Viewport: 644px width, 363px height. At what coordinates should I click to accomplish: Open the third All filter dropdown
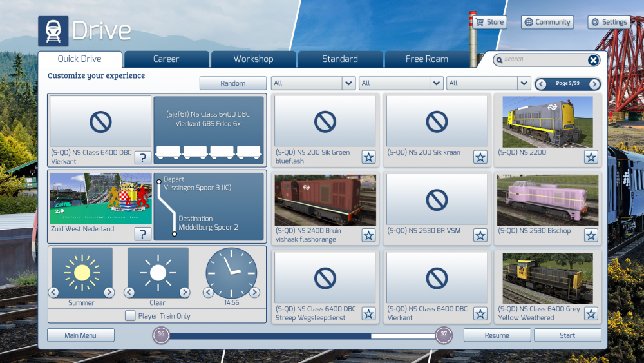pyautogui.click(x=488, y=83)
